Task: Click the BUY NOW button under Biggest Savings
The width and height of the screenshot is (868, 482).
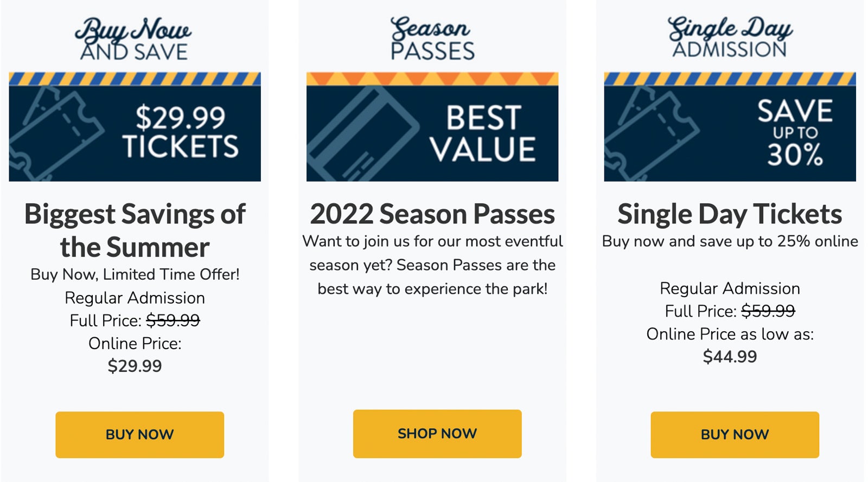Action: (x=139, y=434)
